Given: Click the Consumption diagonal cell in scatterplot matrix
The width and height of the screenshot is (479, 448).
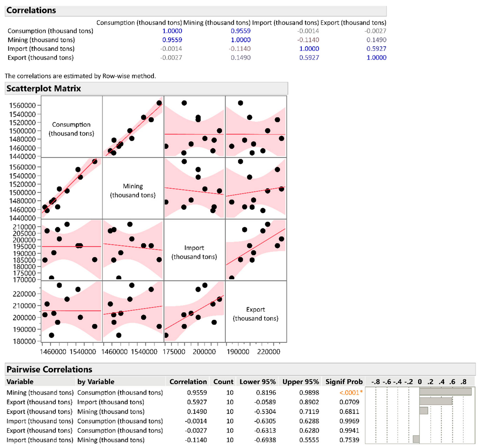Looking at the screenshot, I should pyautogui.click(x=72, y=127).
